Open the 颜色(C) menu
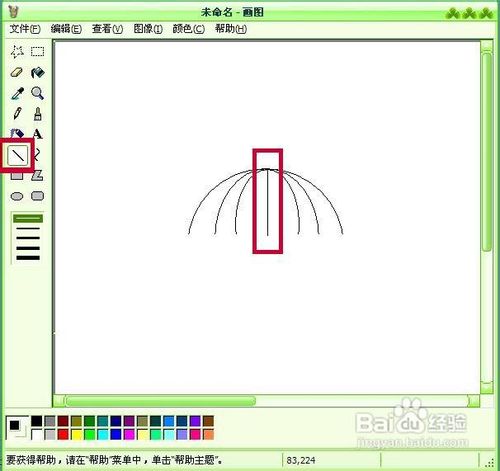Viewport: 500px width, 471px height. click(x=188, y=29)
